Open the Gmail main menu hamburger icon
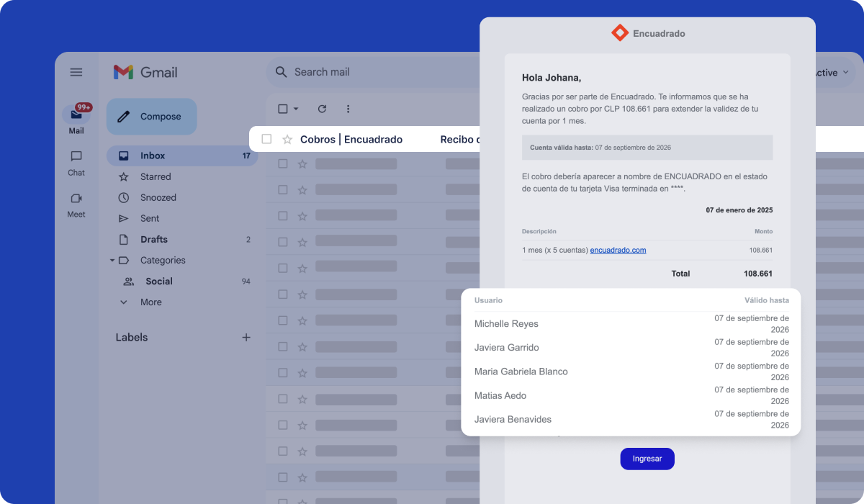Screen dimensions: 864x504 pyautogui.click(x=76, y=72)
